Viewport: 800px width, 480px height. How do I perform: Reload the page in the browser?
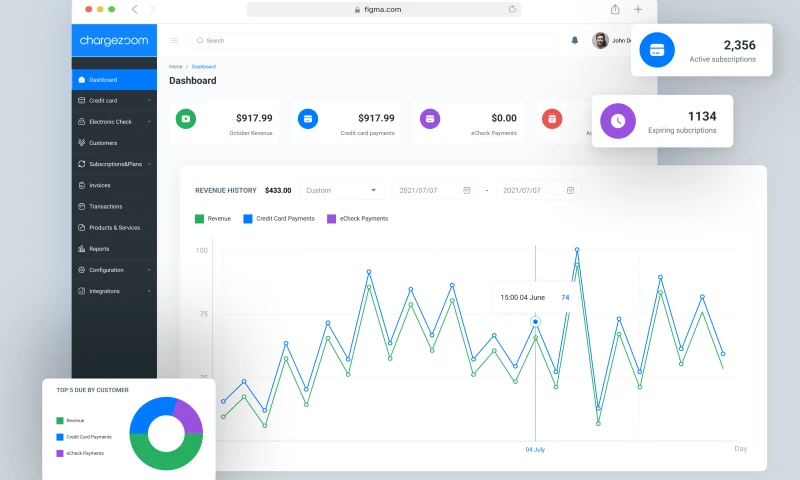pos(512,9)
